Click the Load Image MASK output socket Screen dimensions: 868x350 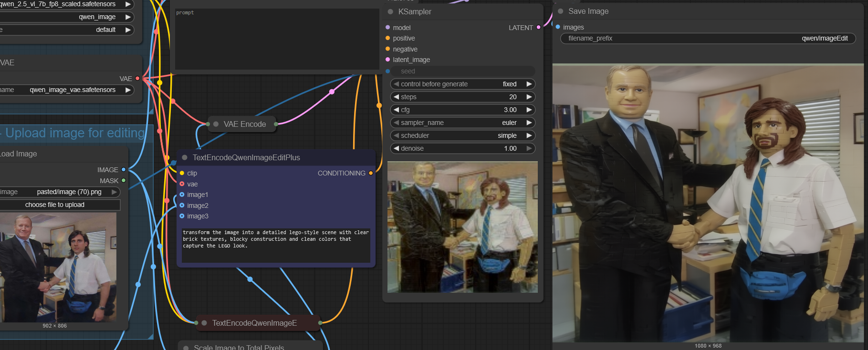click(124, 181)
